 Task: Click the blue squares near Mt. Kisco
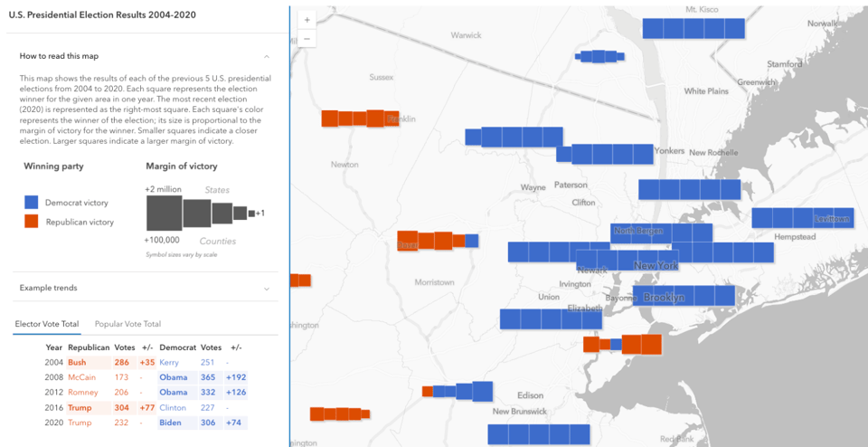(x=693, y=28)
